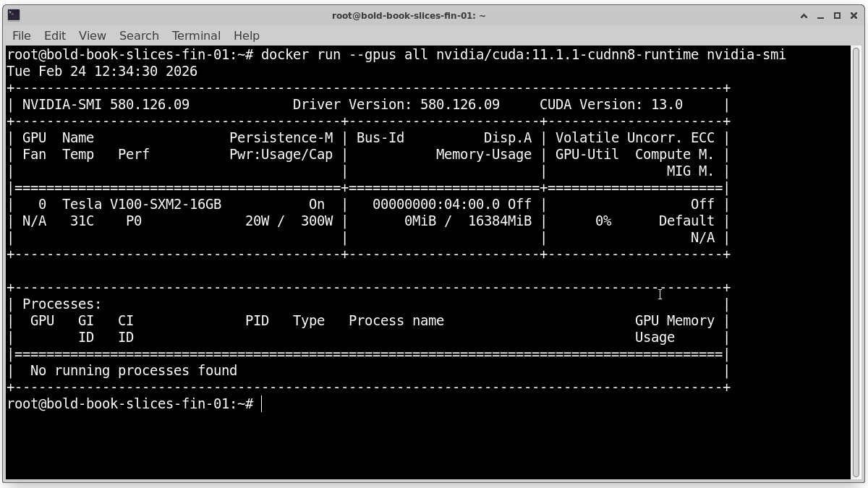Open the View menu
868x488 pixels.
coord(92,35)
